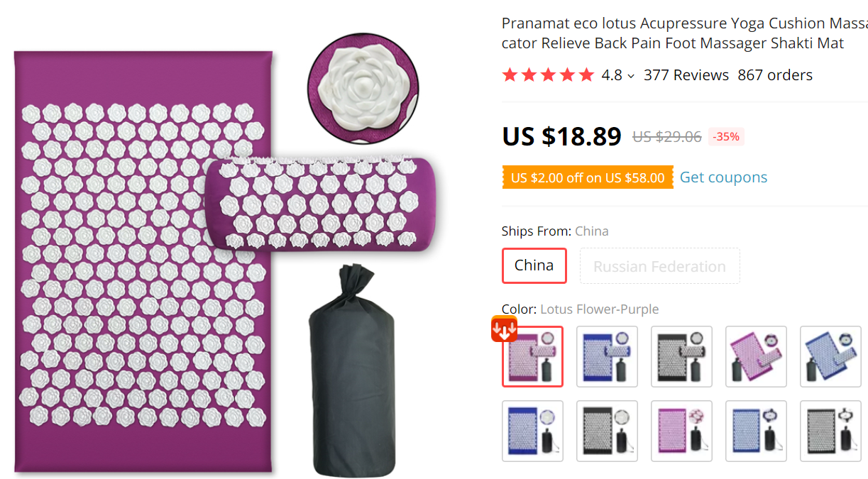Select the highlighted Lotus Flower-Purple swatch
This screenshot has height=479, width=868.
pos(533,356)
